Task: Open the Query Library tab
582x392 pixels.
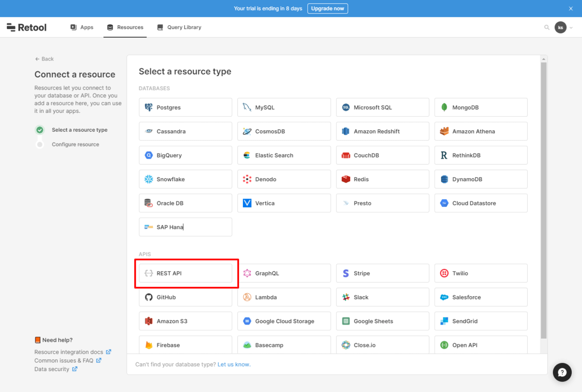Action: (x=179, y=28)
